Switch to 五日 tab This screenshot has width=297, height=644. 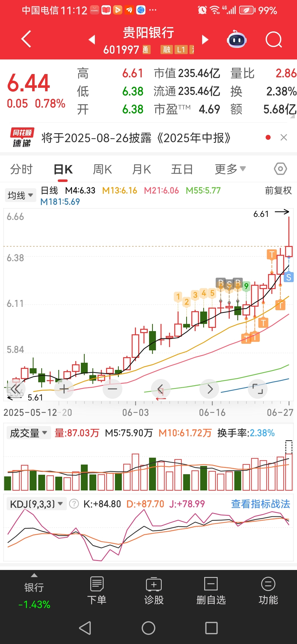click(x=182, y=169)
